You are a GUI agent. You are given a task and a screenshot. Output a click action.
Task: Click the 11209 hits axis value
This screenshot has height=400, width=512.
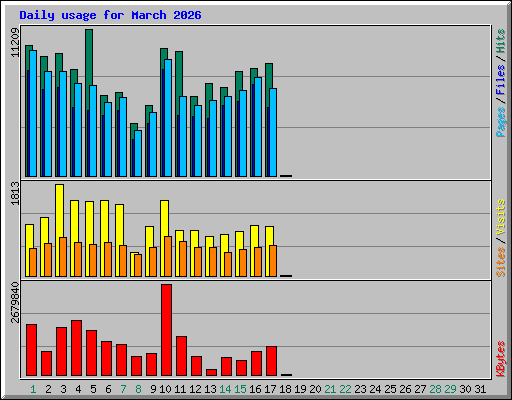[15, 42]
